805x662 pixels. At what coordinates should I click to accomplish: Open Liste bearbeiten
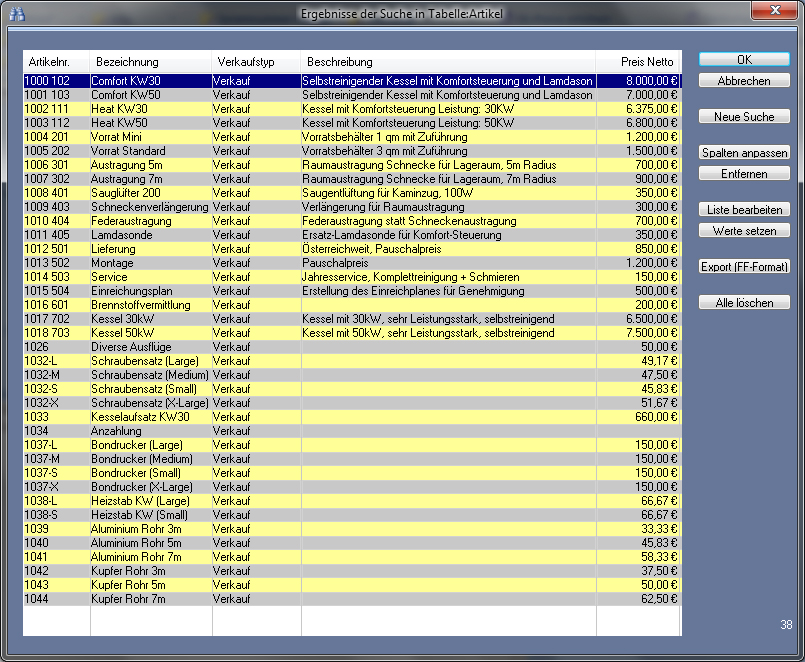tap(744, 210)
